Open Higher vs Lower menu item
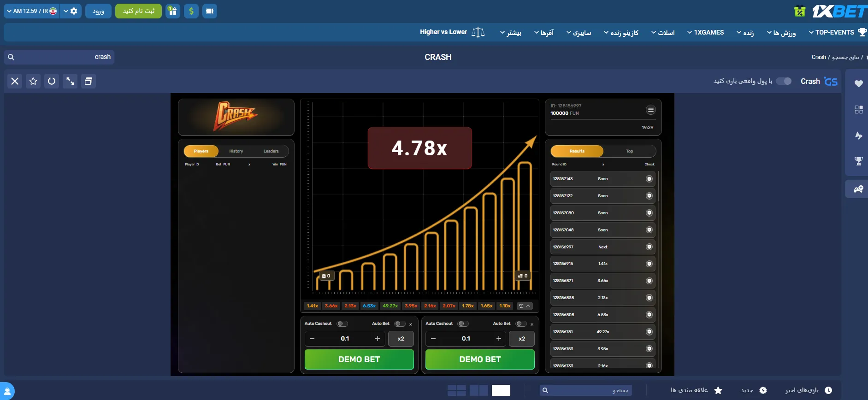 click(x=452, y=32)
